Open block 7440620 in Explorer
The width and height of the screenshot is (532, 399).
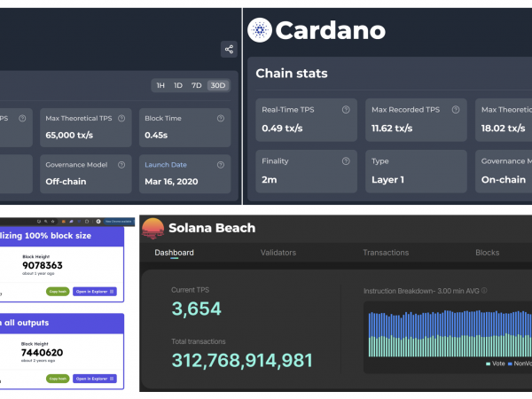tap(95, 379)
